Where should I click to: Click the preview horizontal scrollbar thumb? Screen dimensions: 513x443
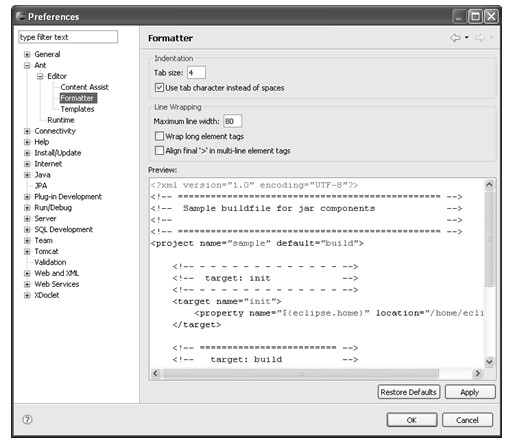pos(300,373)
